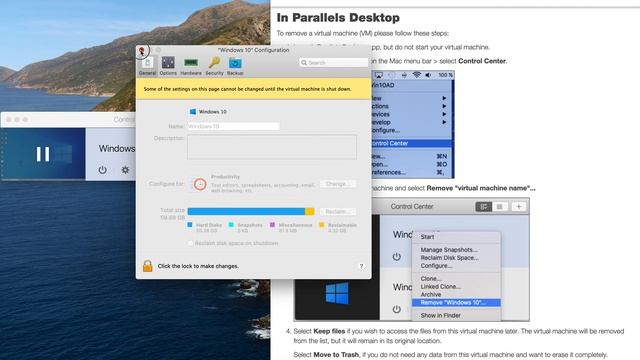Image resolution: width=640 pixels, height=360 pixels.
Task: Click the plus button in article's Control Center image
Action: click(519, 207)
